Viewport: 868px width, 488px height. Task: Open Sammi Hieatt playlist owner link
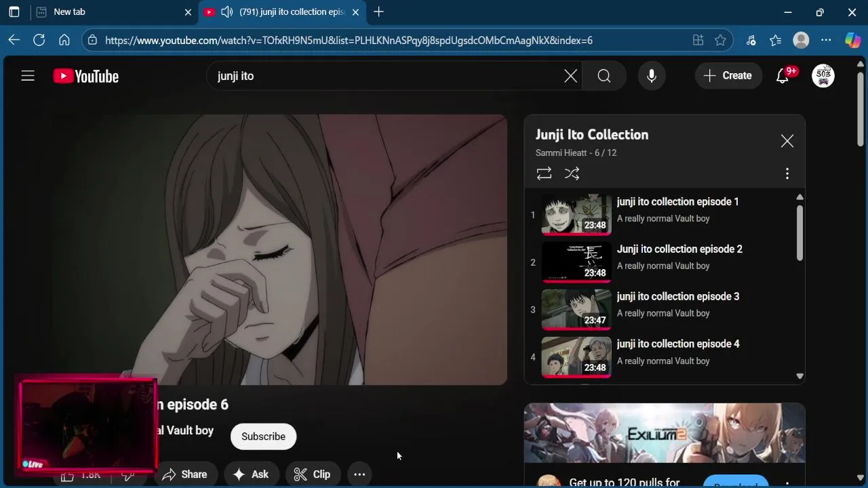pyautogui.click(x=561, y=152)
